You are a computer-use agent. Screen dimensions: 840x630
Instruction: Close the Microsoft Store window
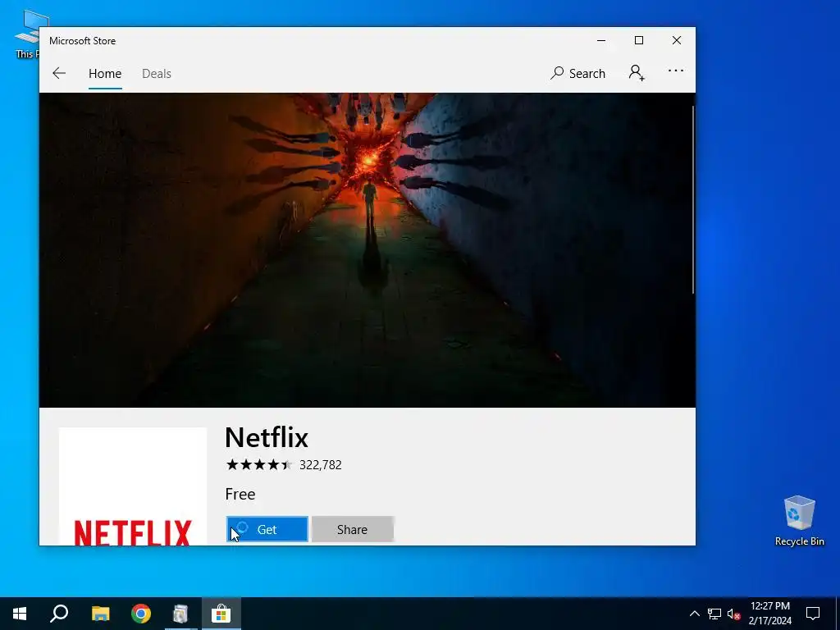point(677,41)
